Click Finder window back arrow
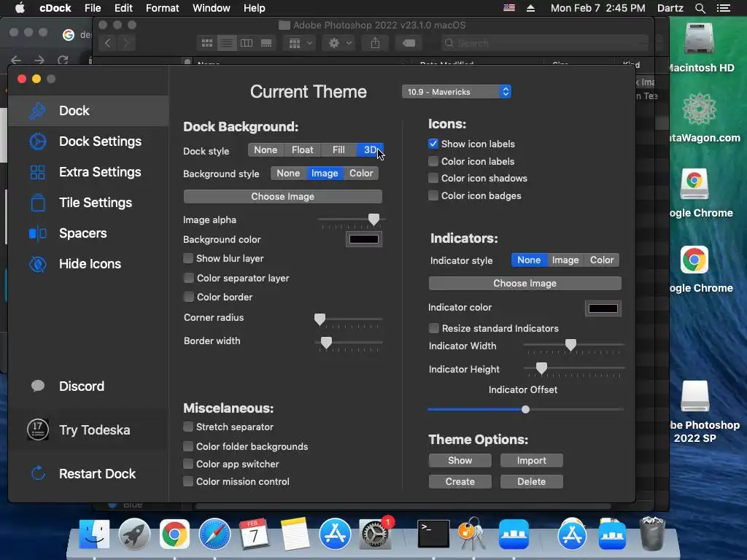The height and width of the screenshot is (560, 747). [108, 43]
